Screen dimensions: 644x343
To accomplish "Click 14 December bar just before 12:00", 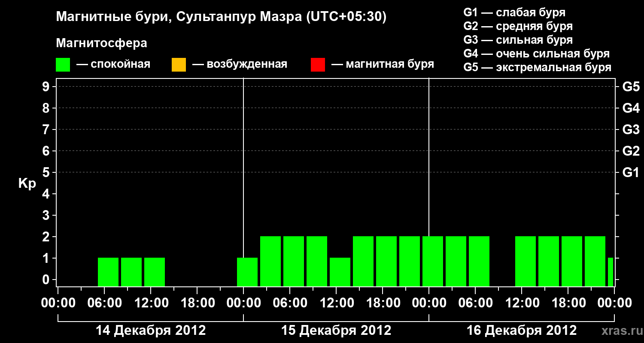I will [131, 272].
